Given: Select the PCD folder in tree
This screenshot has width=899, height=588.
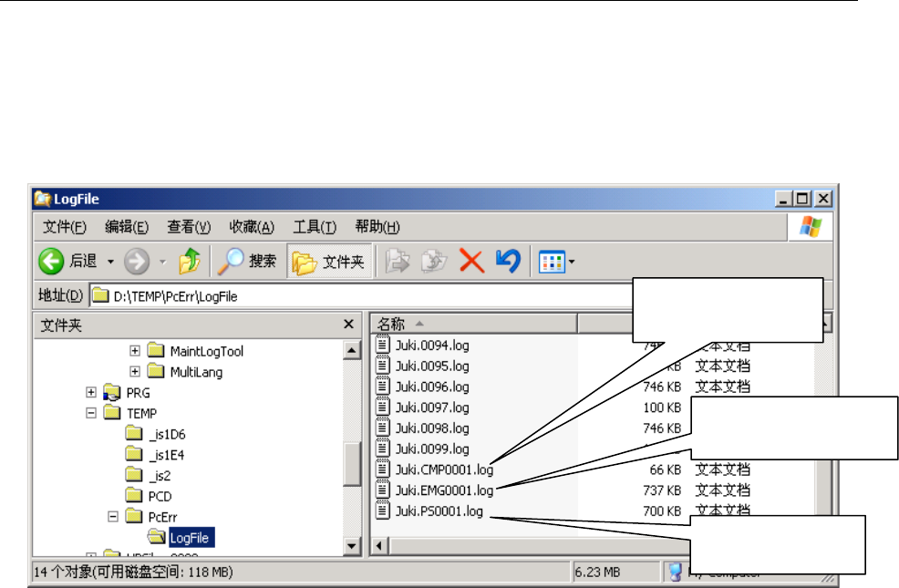Looking at the screenshot, I should pos(160,496).
